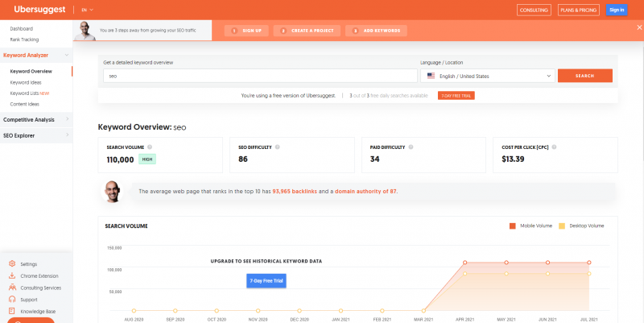Open the EN language dropdown

87,10
